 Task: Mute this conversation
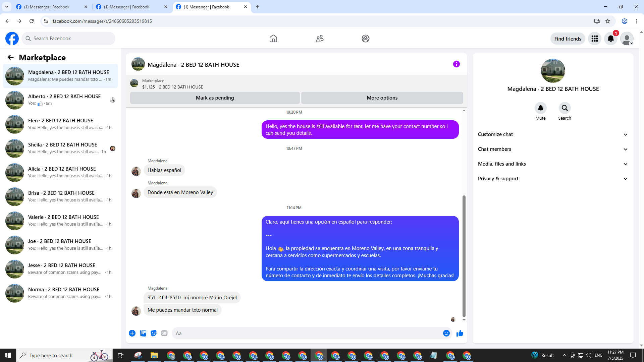coord(540,108)
